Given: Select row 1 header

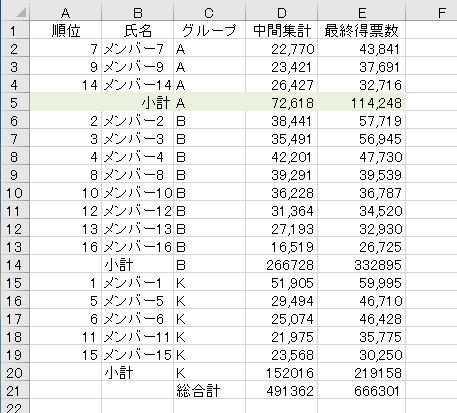Looking at the screenshot, I should pyautogui.click(x=15, y=31).
